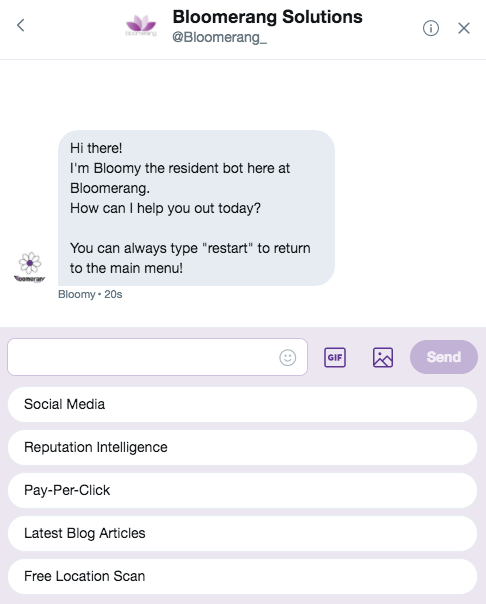Click the 20s message timestamp
This screenshot has width=486, height=604.
tap(113, 294)
